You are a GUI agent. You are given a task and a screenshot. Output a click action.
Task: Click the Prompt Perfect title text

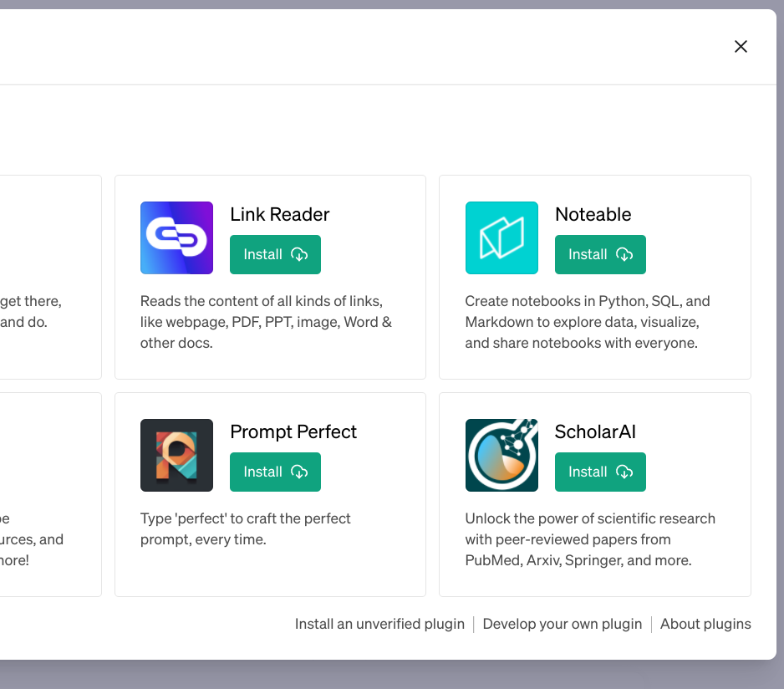[293, 431]
